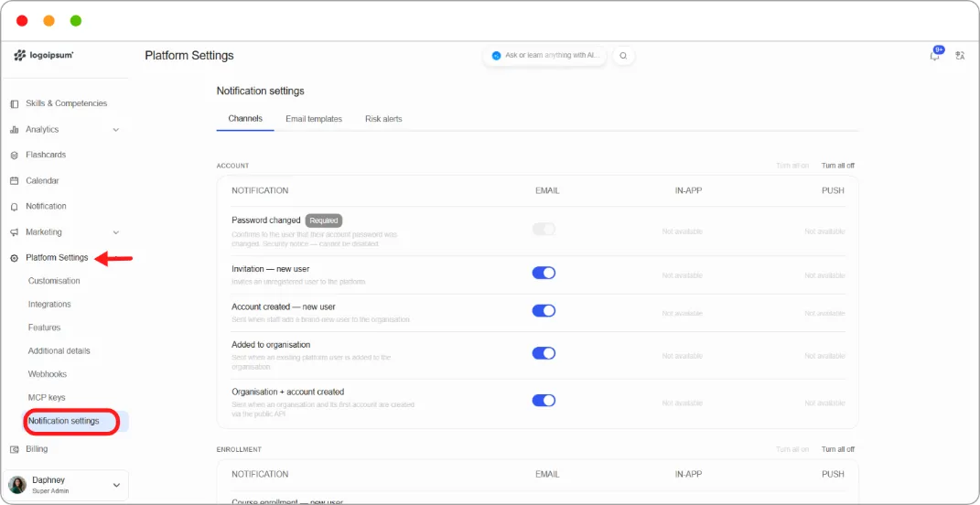Open Skills & Competencies icon in sidebar

click(x=15, y=103)
